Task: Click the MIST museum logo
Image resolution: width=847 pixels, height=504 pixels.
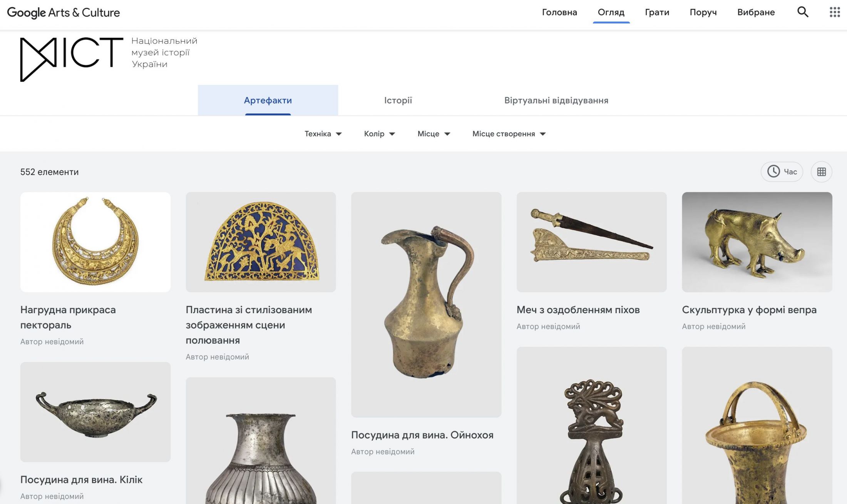Action: pyautogui.click(x=72, y=59)
